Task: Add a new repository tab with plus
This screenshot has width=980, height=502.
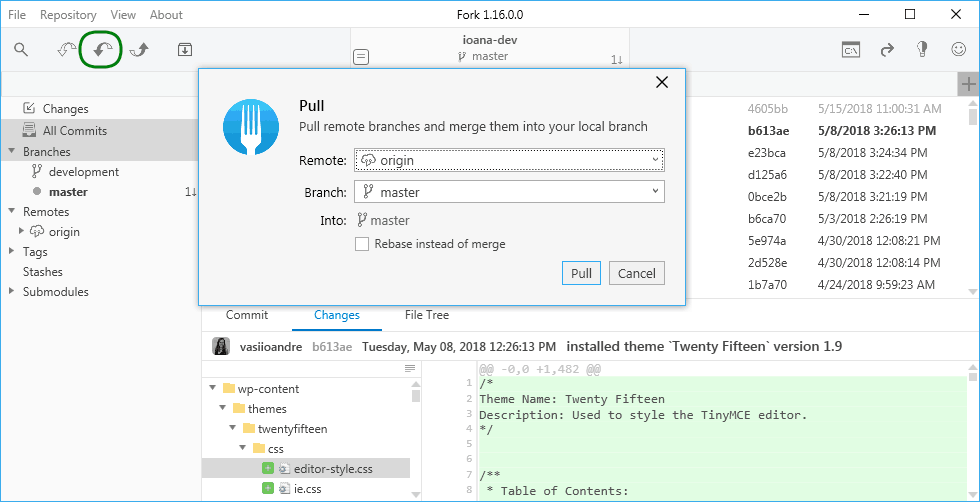Action: [968, 84]
